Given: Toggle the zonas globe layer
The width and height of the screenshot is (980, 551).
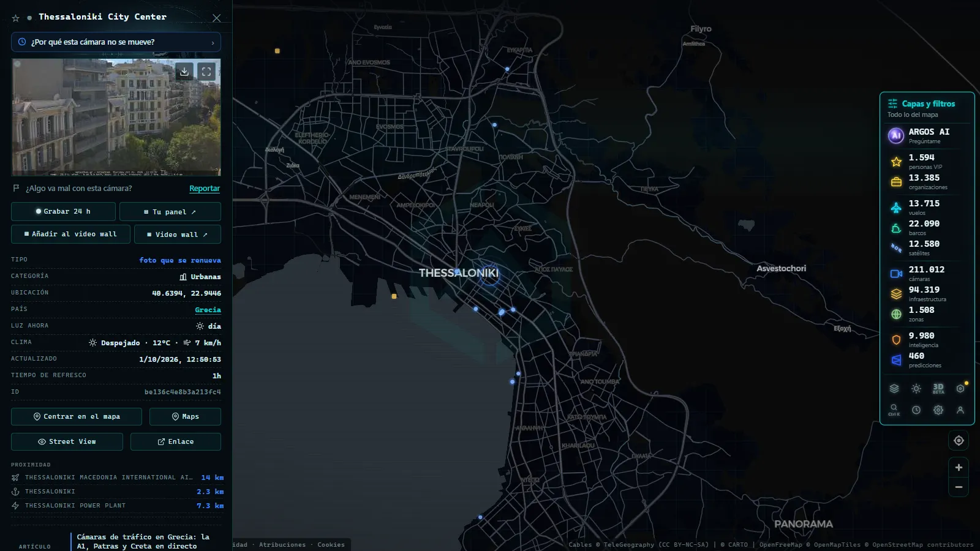Looking at the screenshot, I should (927, 314).
